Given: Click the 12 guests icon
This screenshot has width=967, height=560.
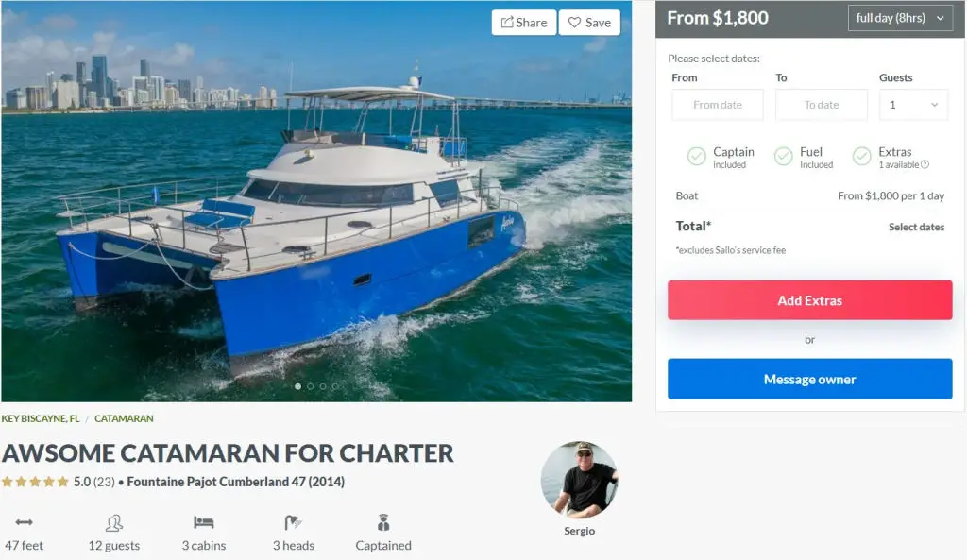Looking at the screenshot, I should (x=113, y=523).
